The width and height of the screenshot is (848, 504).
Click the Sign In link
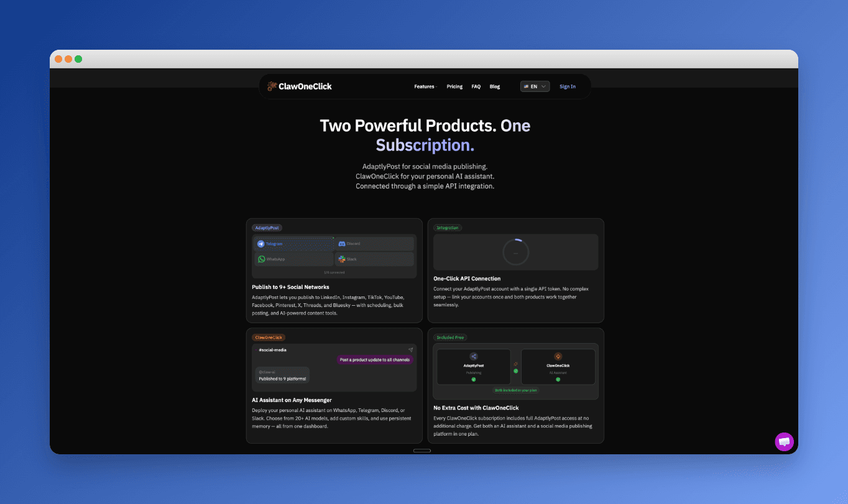[567, 86]
